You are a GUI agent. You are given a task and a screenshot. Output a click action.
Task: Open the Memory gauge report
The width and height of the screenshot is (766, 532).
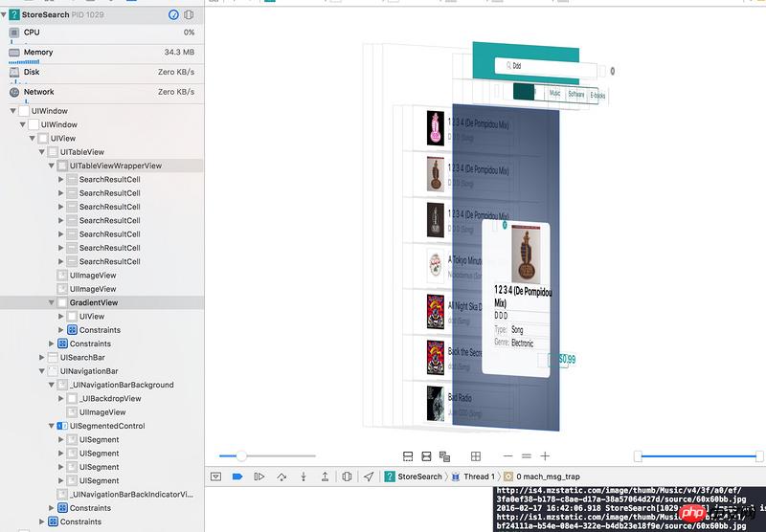pos(102,53)
